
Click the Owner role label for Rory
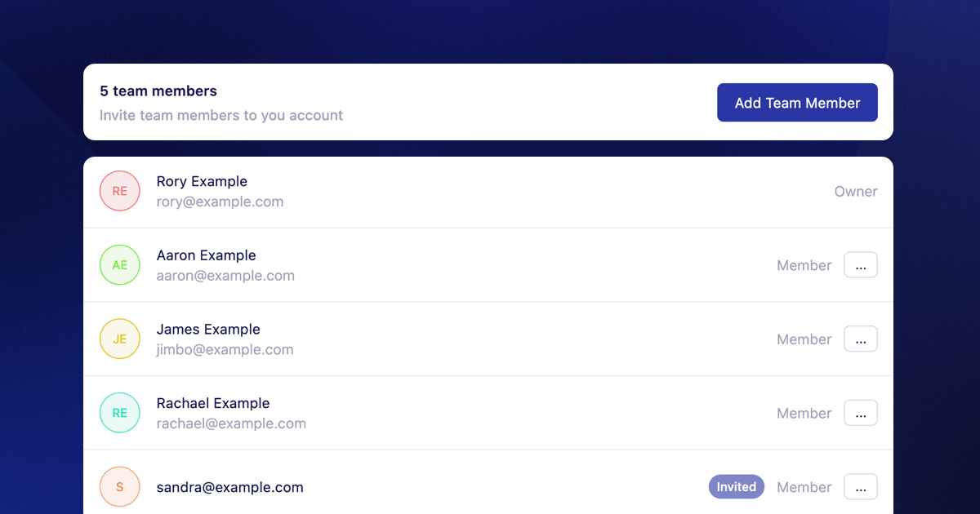point(855,192)
